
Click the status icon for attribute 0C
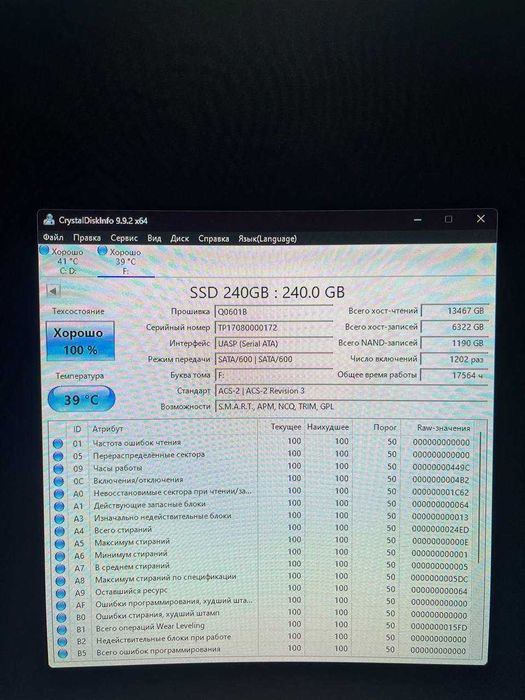(x=58, y=481)
